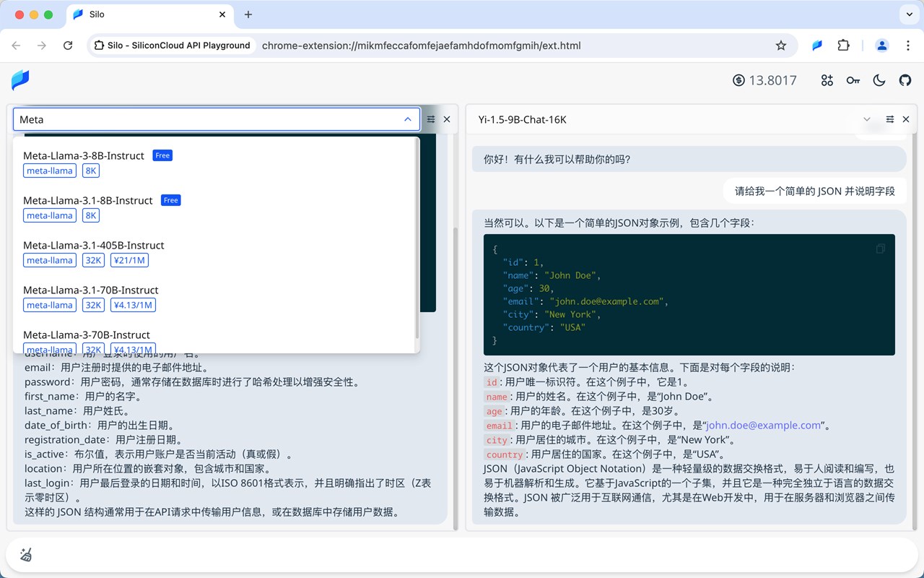Click the site info extension chip
Viewport: 924px width, 578px height.
pos(172,46)
